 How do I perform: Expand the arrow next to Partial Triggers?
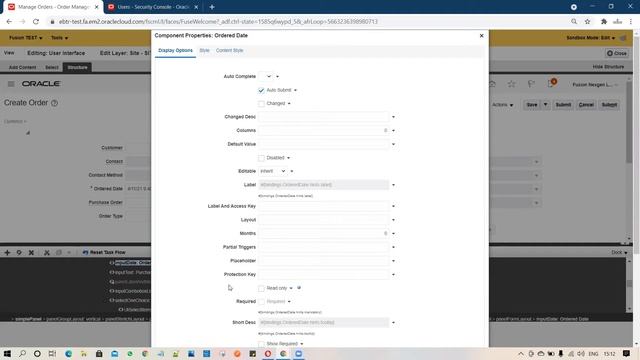[393, 247]
